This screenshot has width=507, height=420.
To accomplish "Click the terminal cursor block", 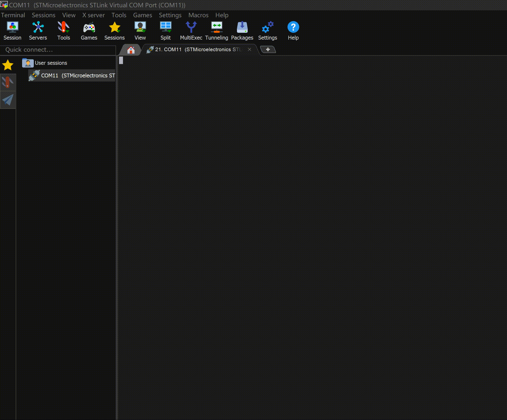I will 121,60.
